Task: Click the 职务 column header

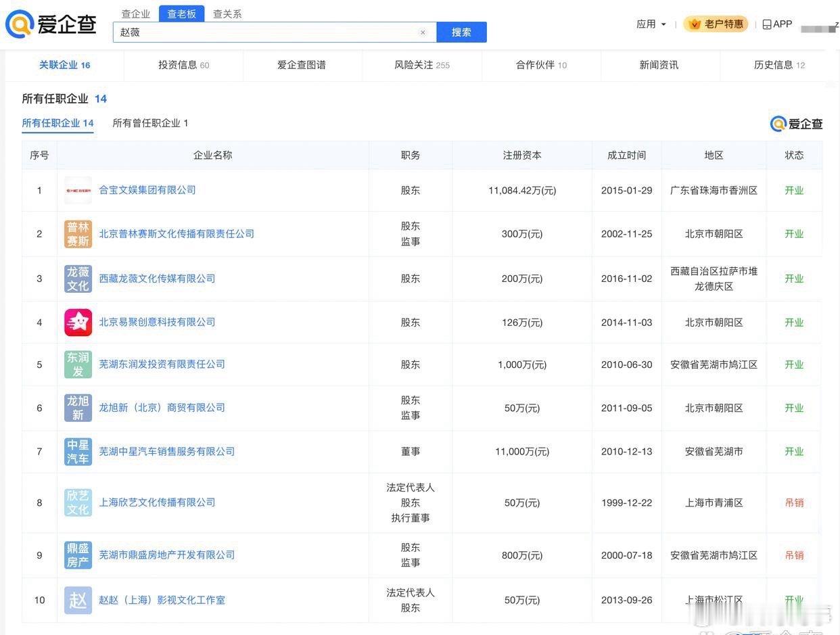Action: [x=411, y=155]
